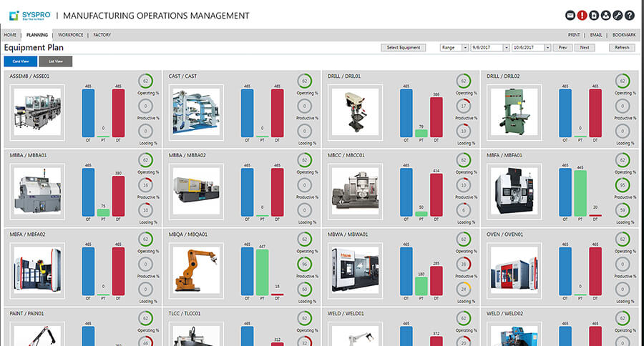Click 'MANUFACTURING OPERATIONS MANAGEMENT' header title
644x346 pixels.
pos(156,16)
